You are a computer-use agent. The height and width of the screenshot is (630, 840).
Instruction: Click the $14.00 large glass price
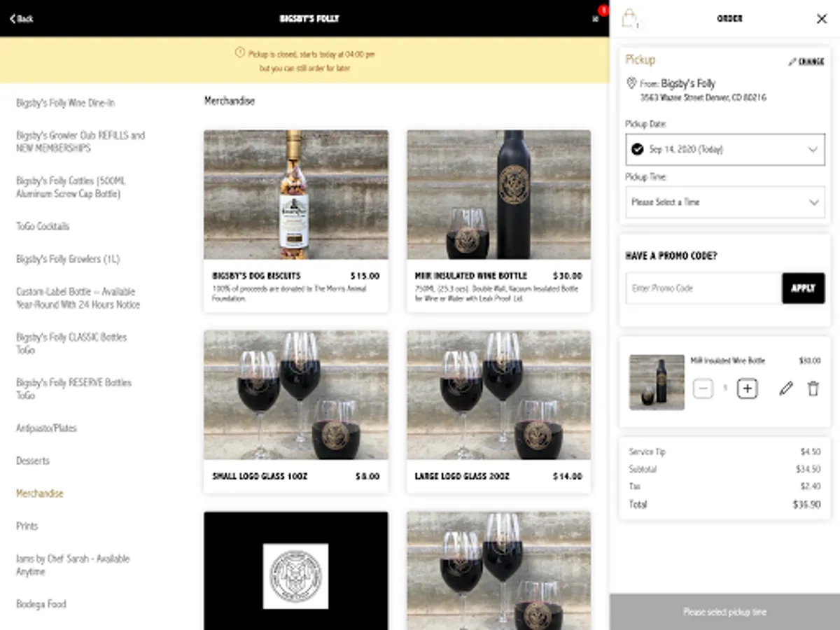tap(568, 476)
